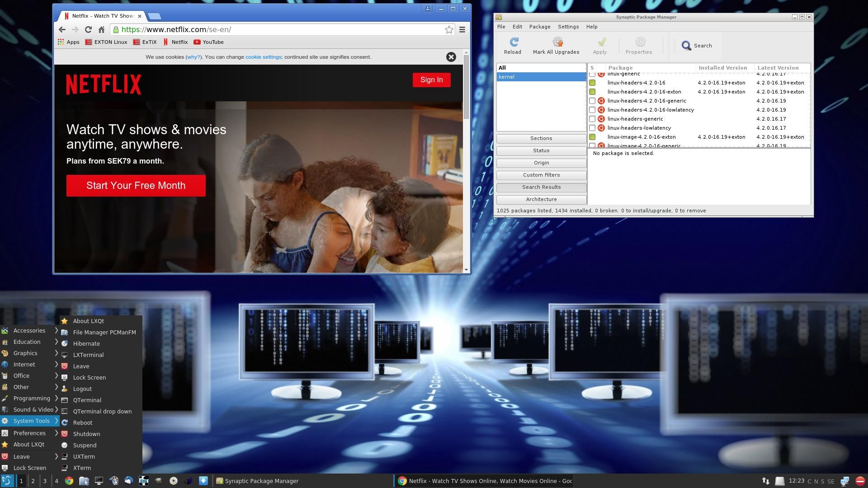Select the kernel filter in Synaptic list

(541, 77)
